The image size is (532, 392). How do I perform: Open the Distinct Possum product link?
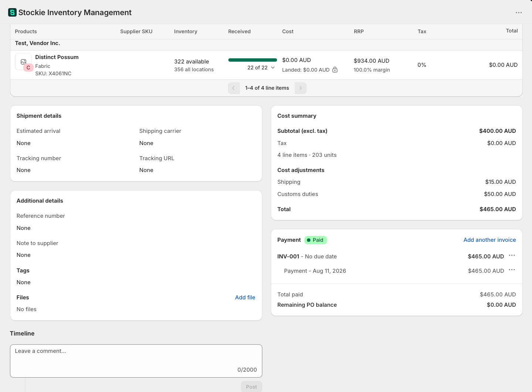tap(57, 57)
